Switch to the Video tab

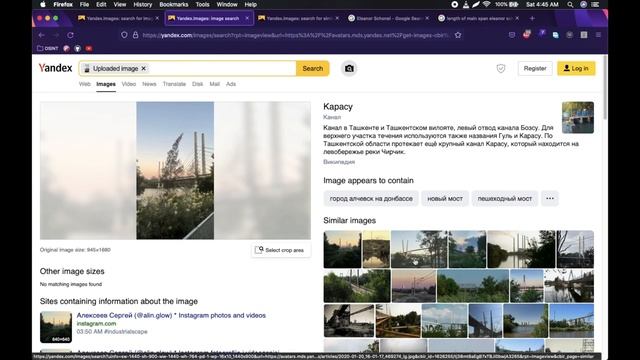[129, 84]
